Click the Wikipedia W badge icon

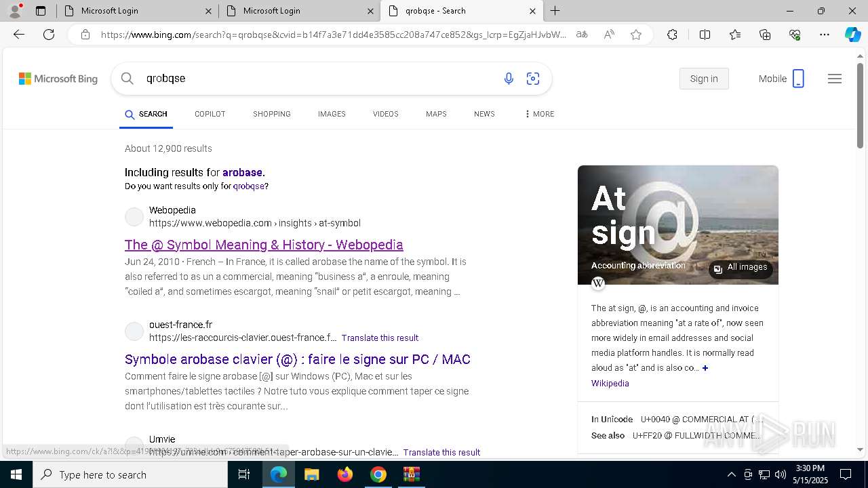[598, 283]
